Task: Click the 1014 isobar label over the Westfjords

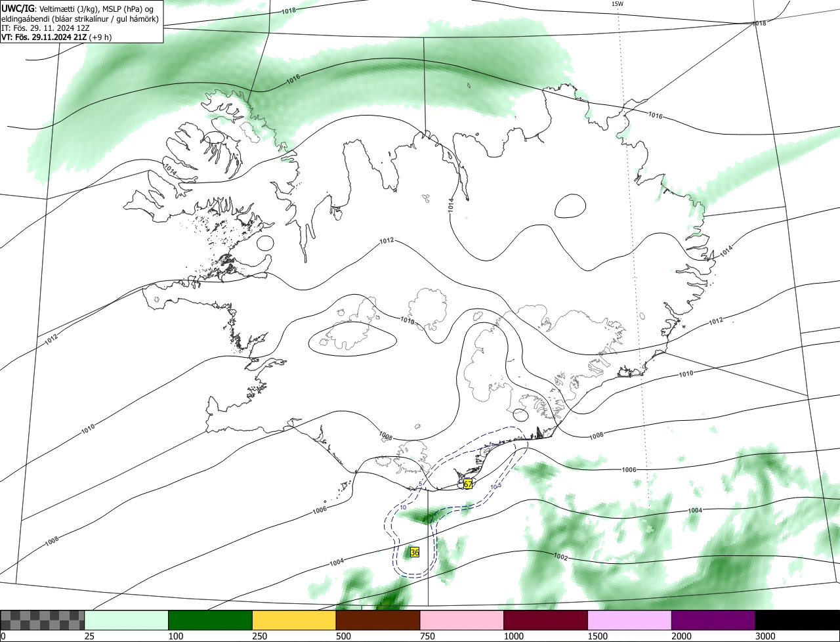Action: point(171,169)
